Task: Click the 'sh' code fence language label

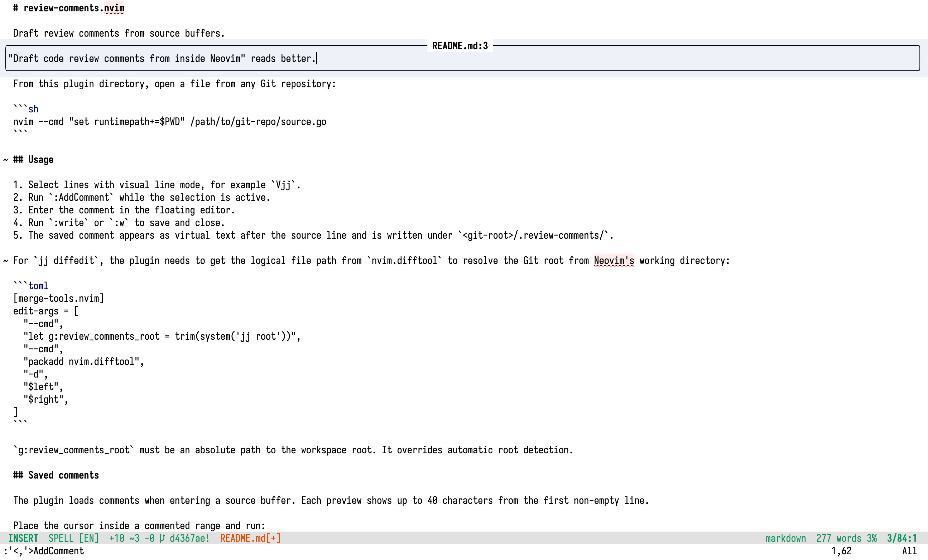Action: [33, 109]
